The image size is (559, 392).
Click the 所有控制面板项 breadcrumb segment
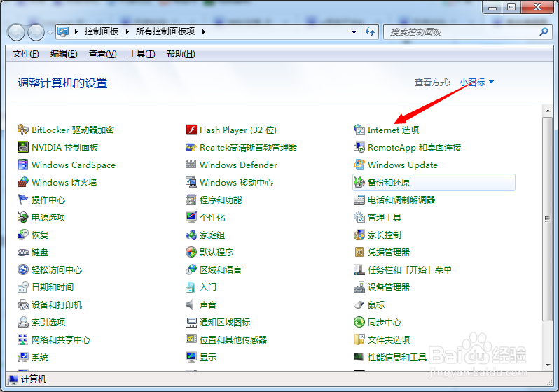(x=165, y=31)
